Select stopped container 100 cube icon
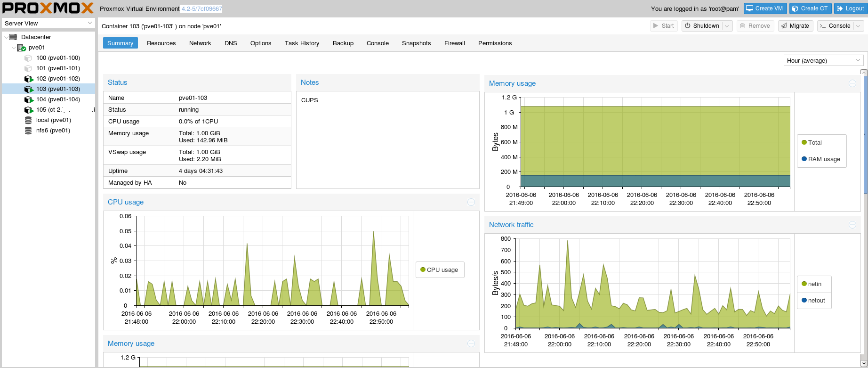 28,58
